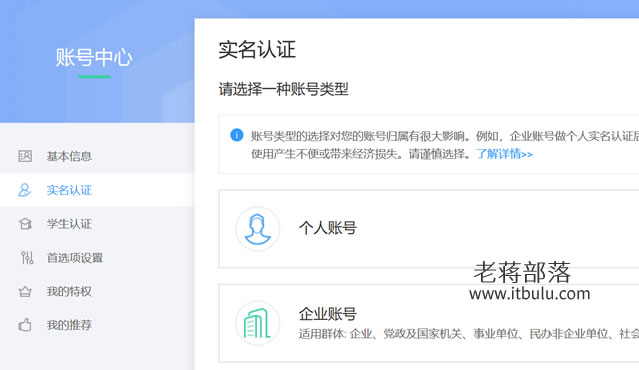639x370 pixels.
Task: Click the 首选项设置 sliders icon
Action: 27,258
